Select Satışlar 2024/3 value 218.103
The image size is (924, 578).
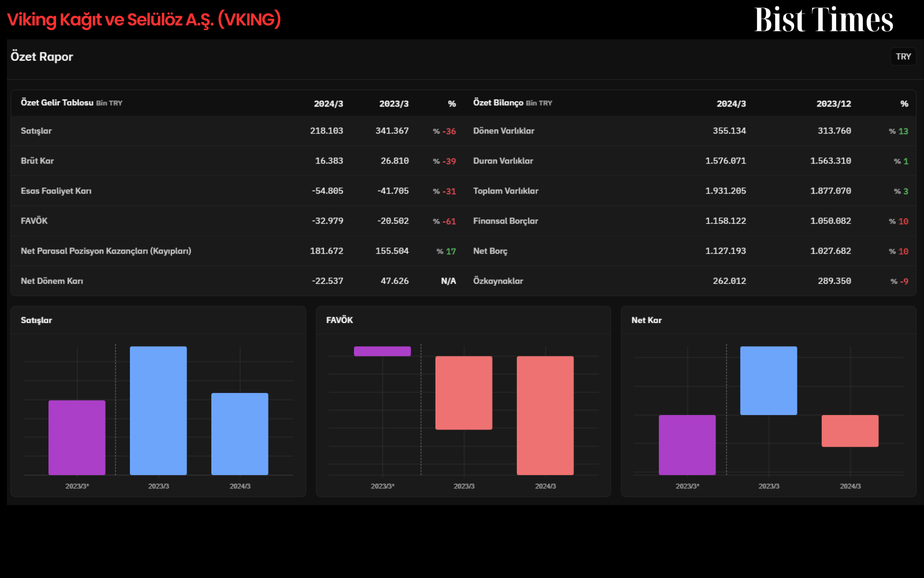coord(326,131)
